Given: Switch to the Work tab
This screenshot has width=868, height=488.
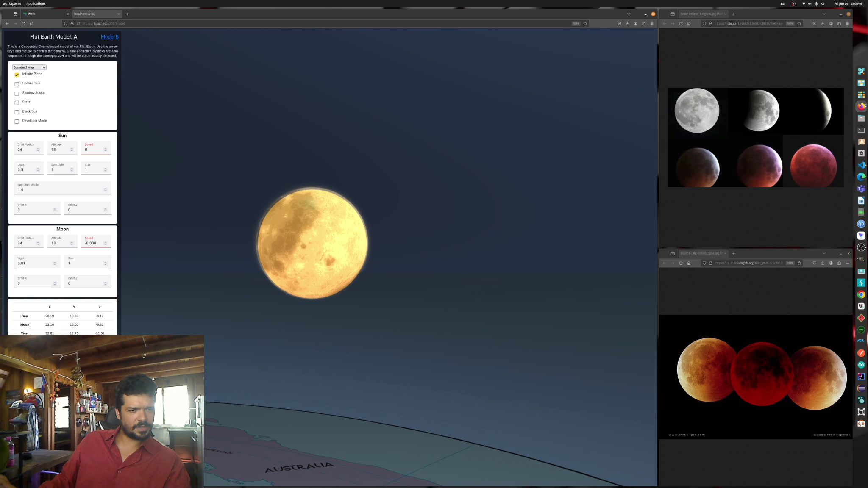Looking at the screenshot, I should point(32,14).
